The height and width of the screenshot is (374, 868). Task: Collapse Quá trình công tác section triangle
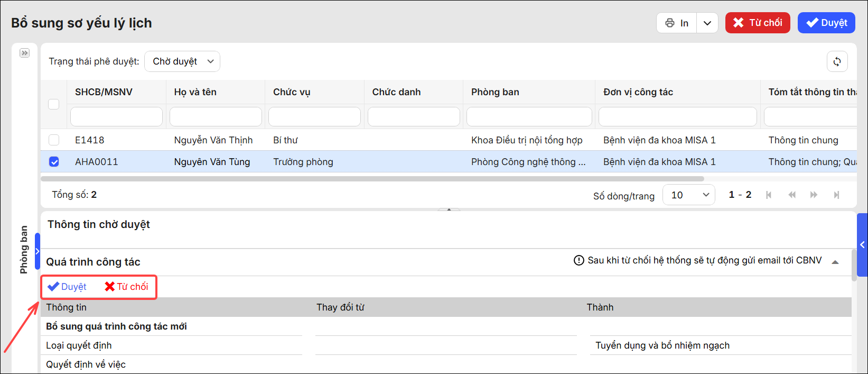(x=835, y=262)
